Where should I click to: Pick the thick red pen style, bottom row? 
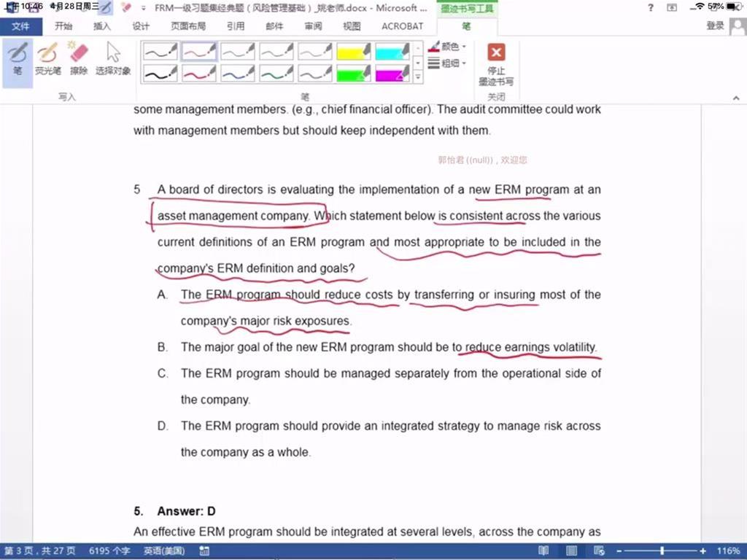click(x=199, y=74)
